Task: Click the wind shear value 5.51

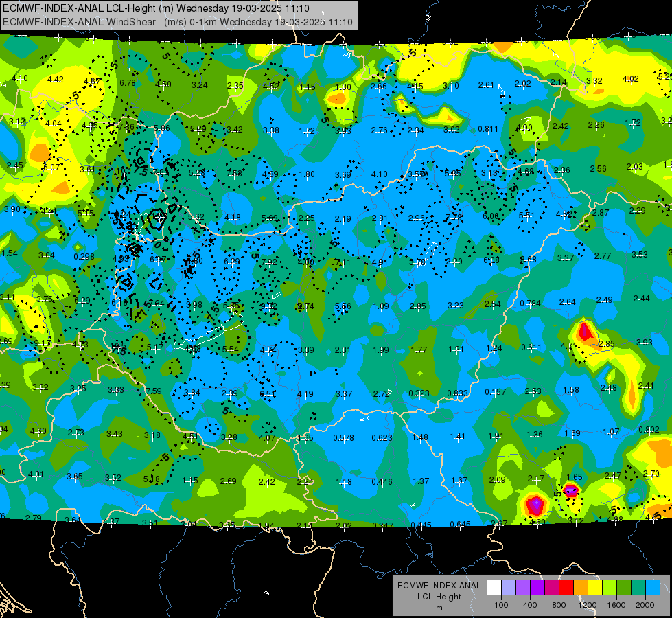Action: (x=526, y=216)
